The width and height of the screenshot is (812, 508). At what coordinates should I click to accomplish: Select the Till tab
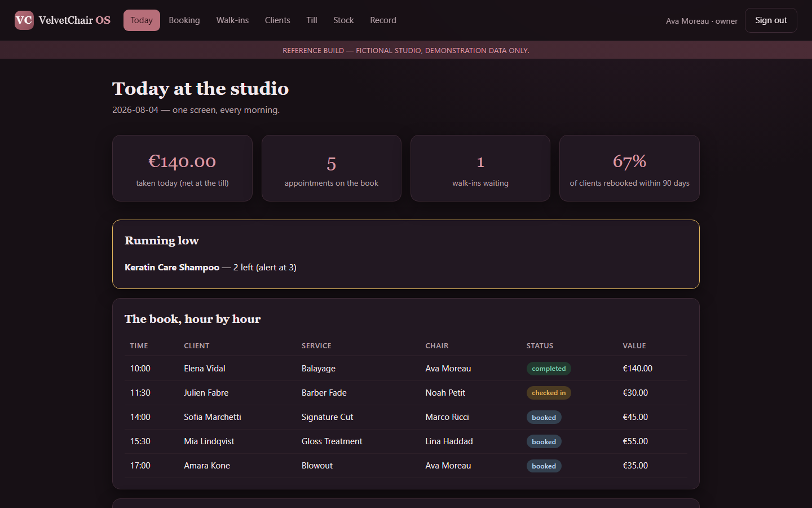[x=312, y=20]
